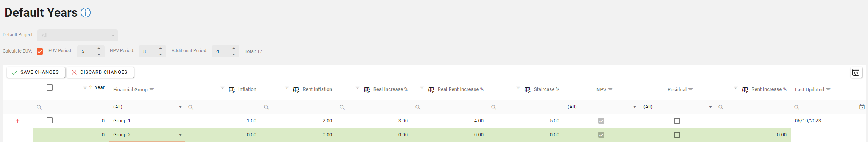Click the Inflation column table-edit icon

coord(232,90)
